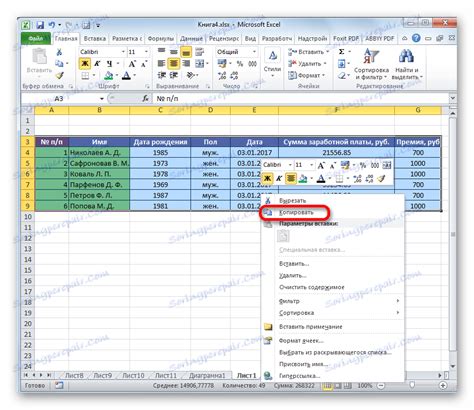Align text left in the ribbon

click(161, 63)
